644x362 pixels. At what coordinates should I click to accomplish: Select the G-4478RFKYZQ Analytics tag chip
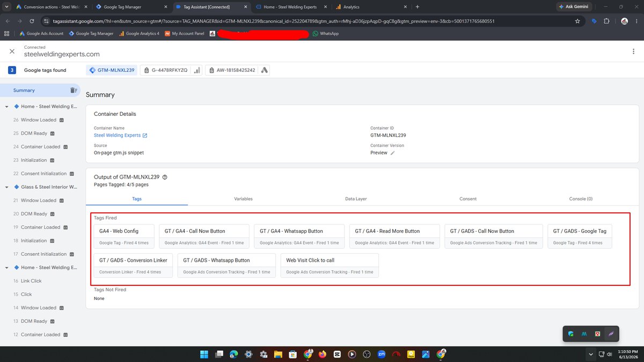point(171,70)
